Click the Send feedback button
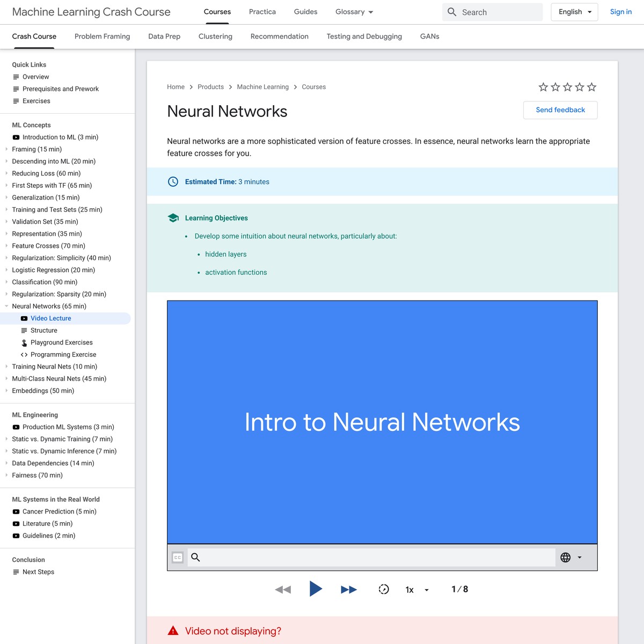 pyautogui.click(x=560, y=110)
